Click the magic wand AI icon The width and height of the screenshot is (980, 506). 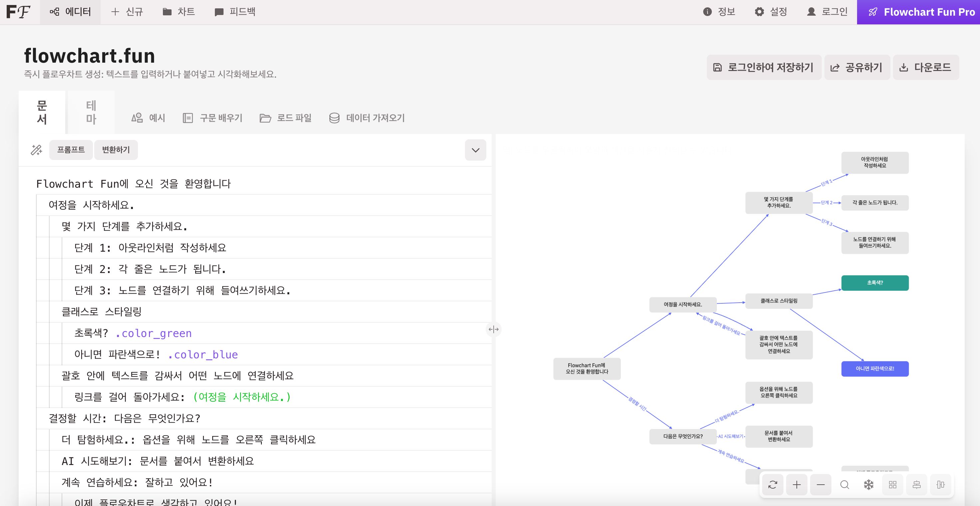pyautogui.click(x=37, y=150)
